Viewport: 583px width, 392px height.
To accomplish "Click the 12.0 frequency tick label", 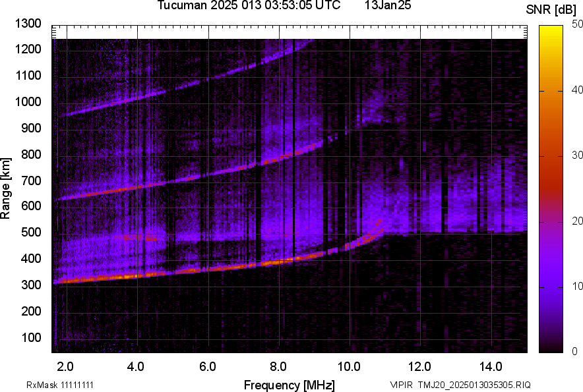I will (x=419, y=366).
